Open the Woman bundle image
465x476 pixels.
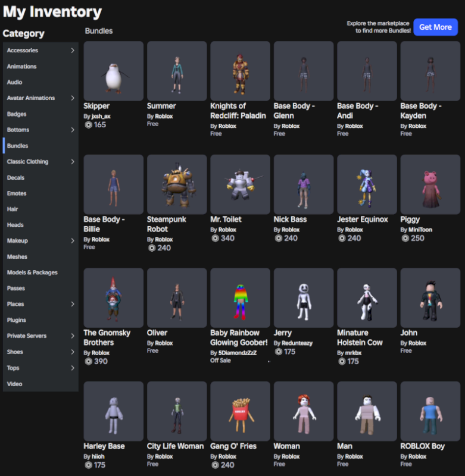coord(304,411)
